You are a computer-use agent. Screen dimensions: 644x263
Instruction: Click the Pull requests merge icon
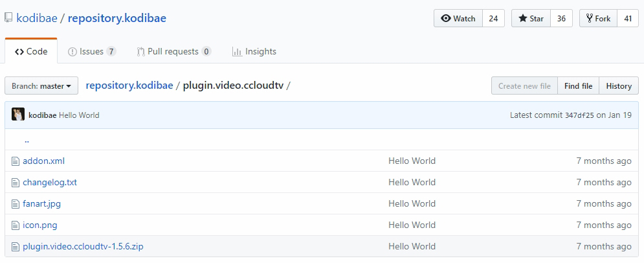[x=141, y=52]
